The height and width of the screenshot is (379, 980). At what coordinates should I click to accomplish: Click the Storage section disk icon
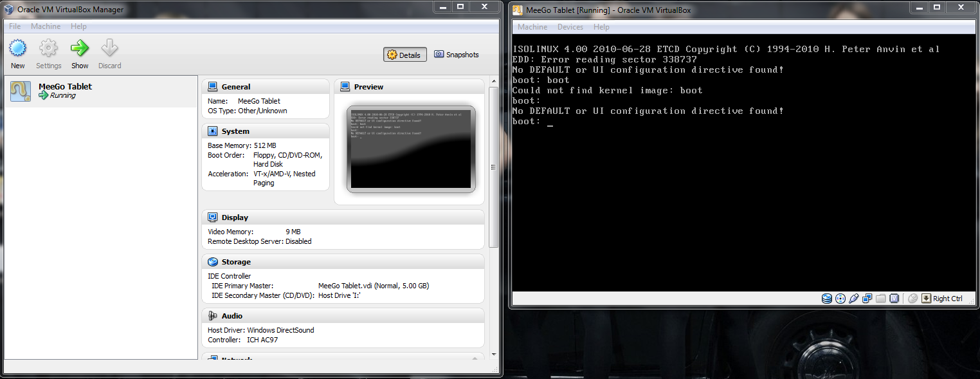[212, 262]
